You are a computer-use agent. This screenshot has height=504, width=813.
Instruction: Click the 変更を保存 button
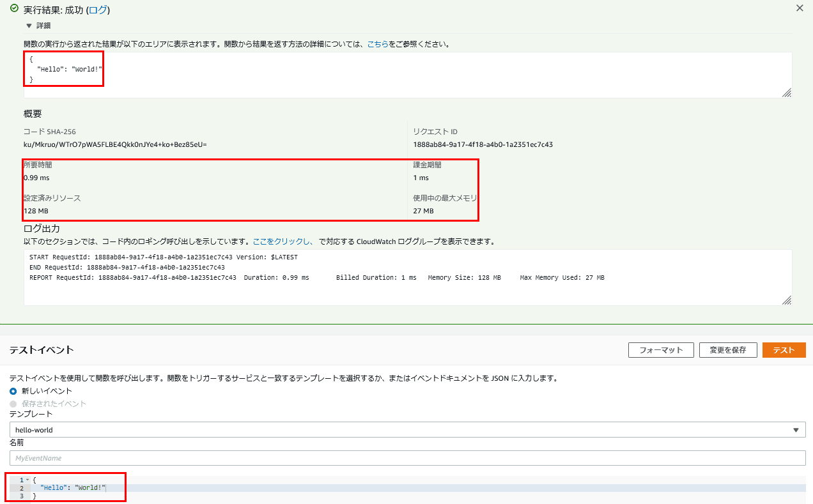[728, 350]
